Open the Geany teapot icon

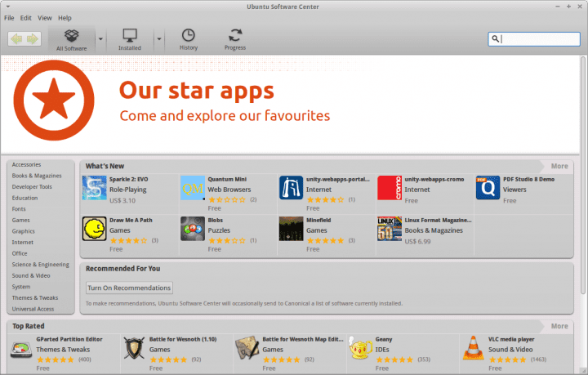tap(360, 348)
